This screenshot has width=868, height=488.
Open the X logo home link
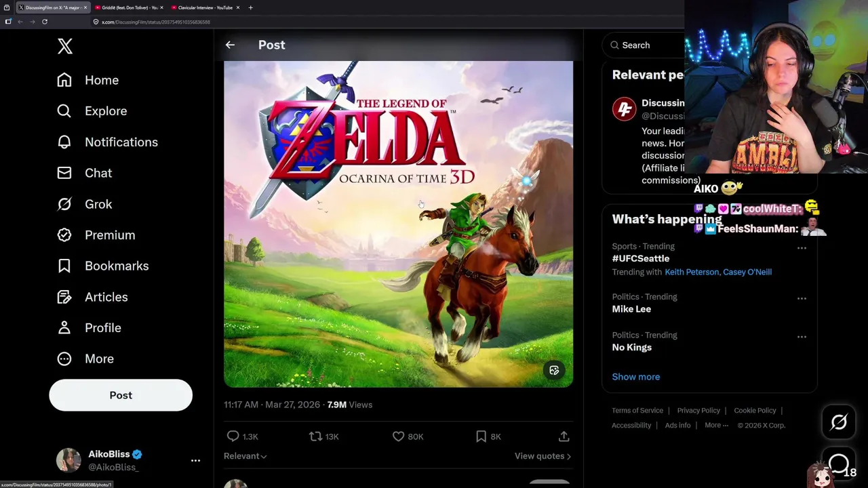[x=65, y=46]
